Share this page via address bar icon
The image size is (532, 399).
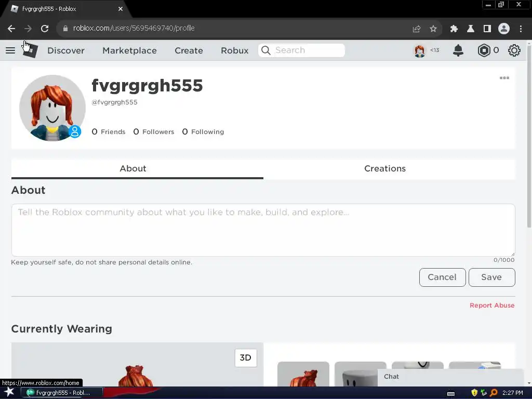pos(416,29)
